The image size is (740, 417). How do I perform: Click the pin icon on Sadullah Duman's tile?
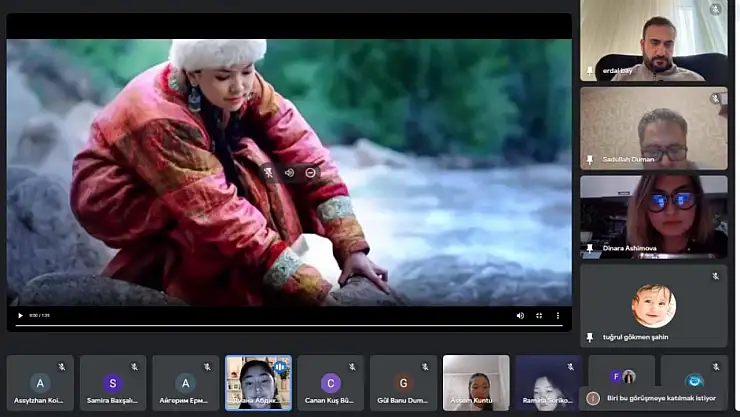coord(590,159)
